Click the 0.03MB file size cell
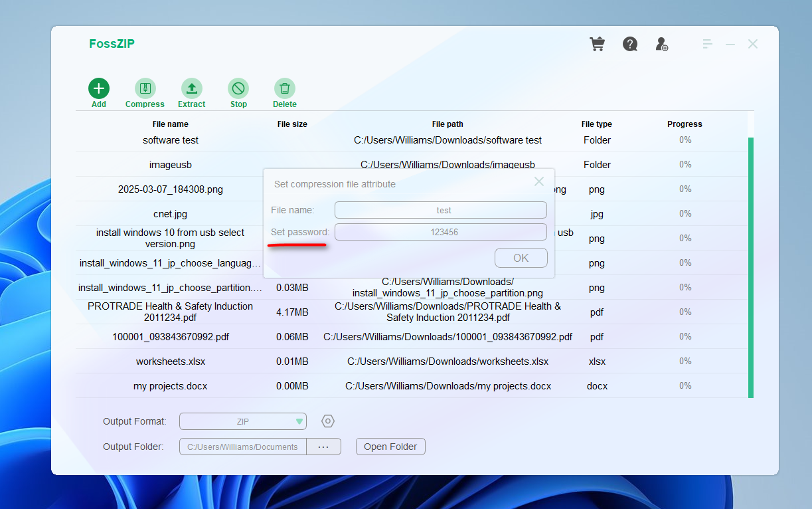Screen dimensions: 812x509 [292, 288]
